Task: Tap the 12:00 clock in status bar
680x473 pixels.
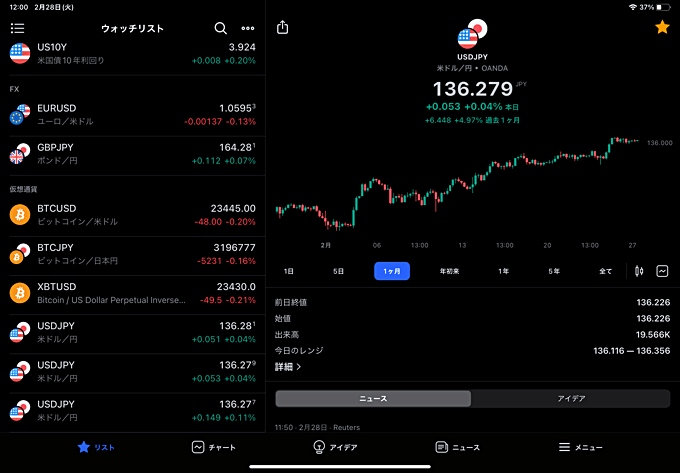Action: (x=19, y=7)
